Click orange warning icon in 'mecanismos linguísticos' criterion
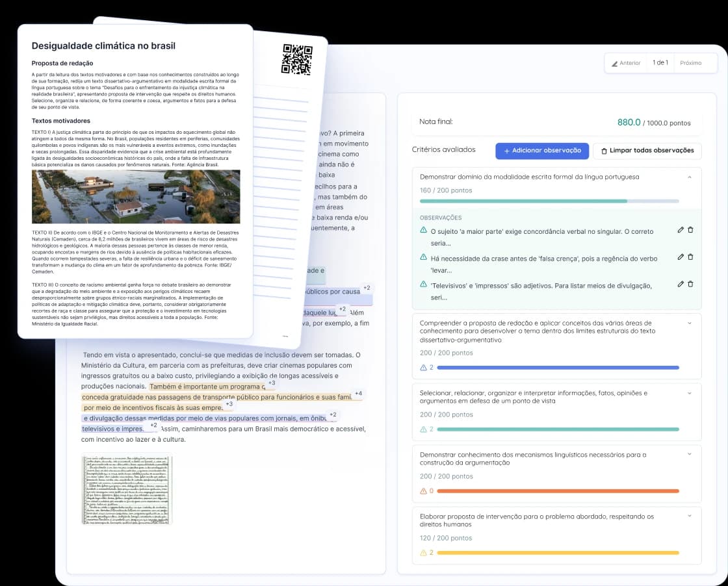Viewport: 728px width, 586px height. tap(423, 491)
